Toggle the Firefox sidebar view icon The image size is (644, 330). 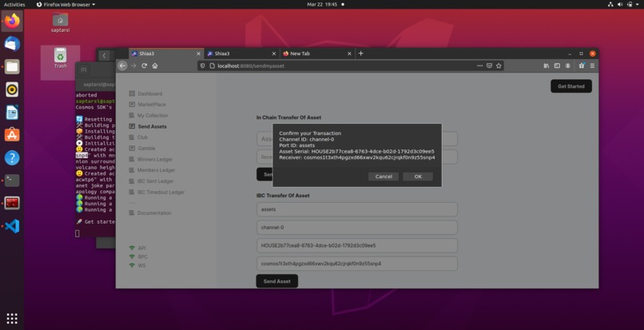coord(557,66)
